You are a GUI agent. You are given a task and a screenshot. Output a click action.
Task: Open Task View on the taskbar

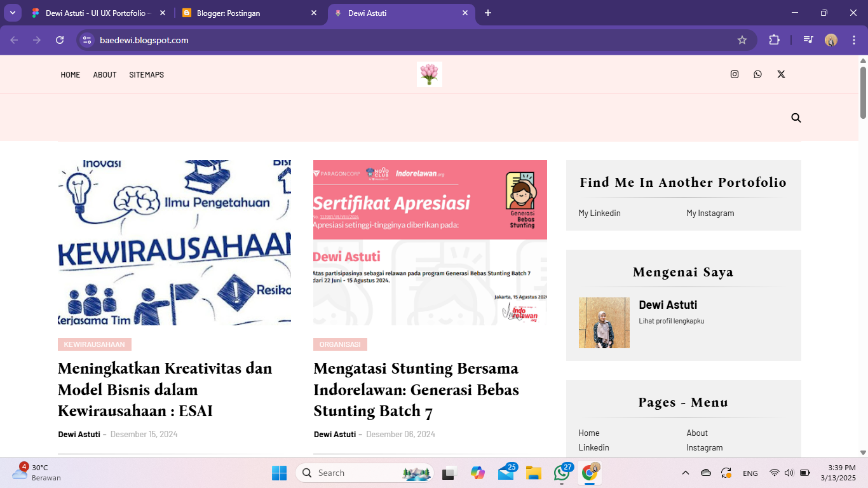click(450, 473)
